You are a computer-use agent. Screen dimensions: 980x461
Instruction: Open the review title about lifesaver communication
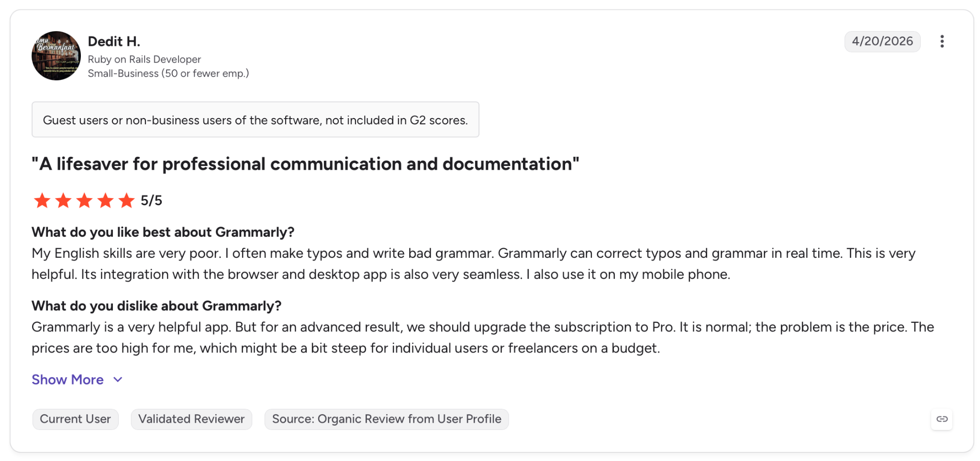pos(305,164)
